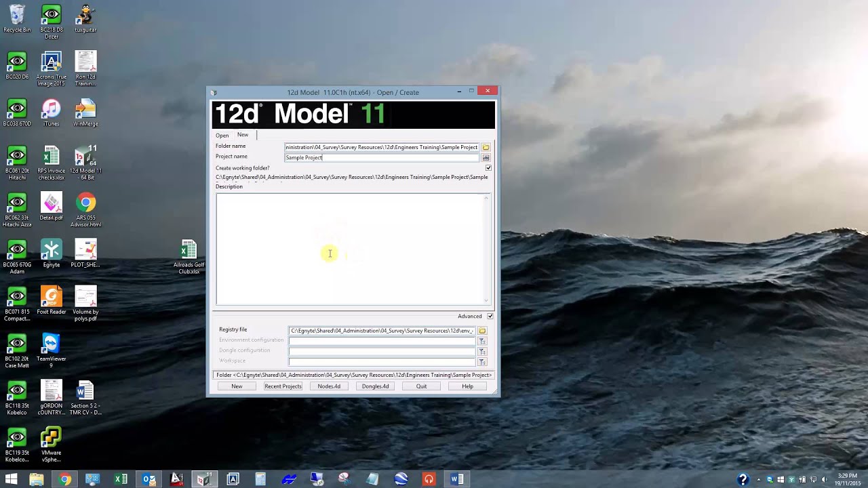Select BC065 670G Adam desktop icon
Viewport: 868px width, 488px height.
(x=17, y=257)
